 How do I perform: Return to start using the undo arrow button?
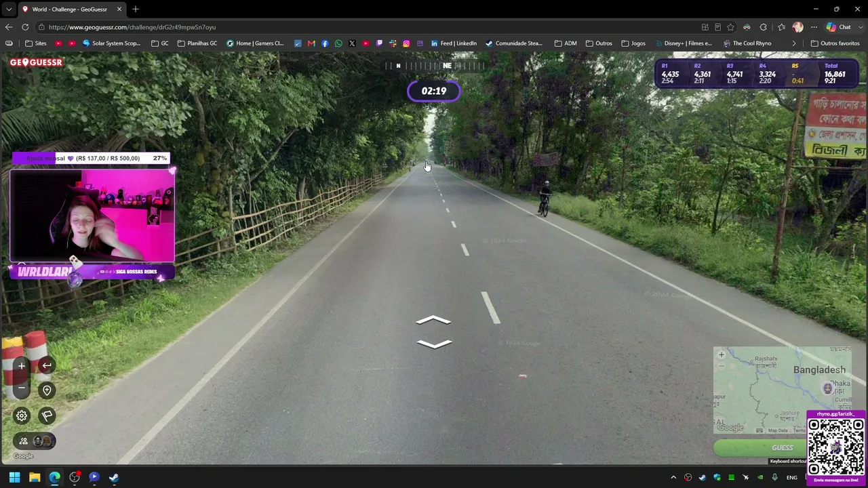pyautogui.click(x=47, y=366)
